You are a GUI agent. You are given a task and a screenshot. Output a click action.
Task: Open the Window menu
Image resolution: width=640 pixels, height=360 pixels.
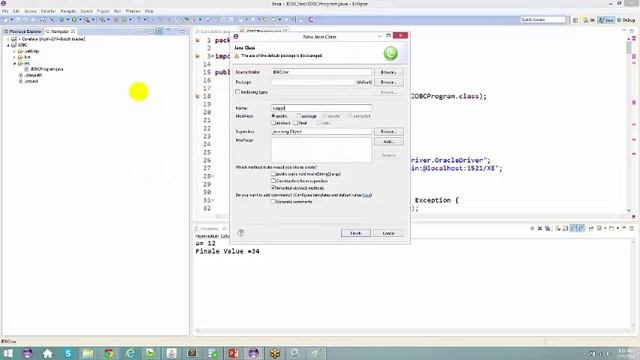[x=133, y=11]
